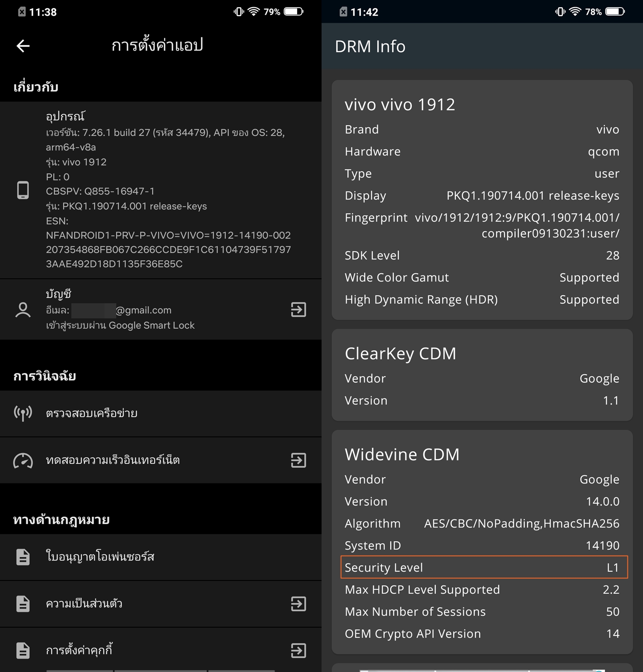Select ทดสอบความเร็วอินเทอร์เน็ต item
Viewport: 643px width, 672px height.
tap(161, 460)
